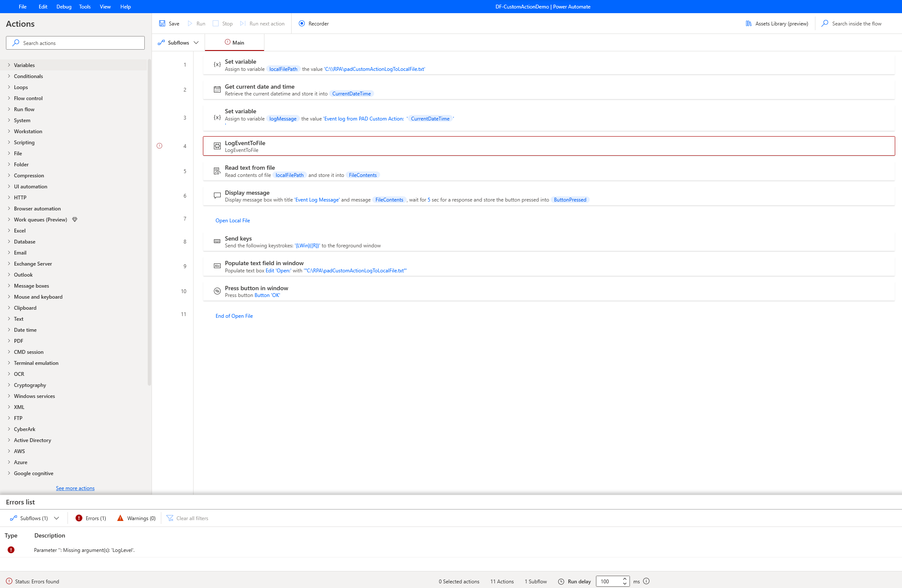This screenshot has width=902, height=588.
Task: Click the FileContents variable in step 5
Action: (363, 175)
